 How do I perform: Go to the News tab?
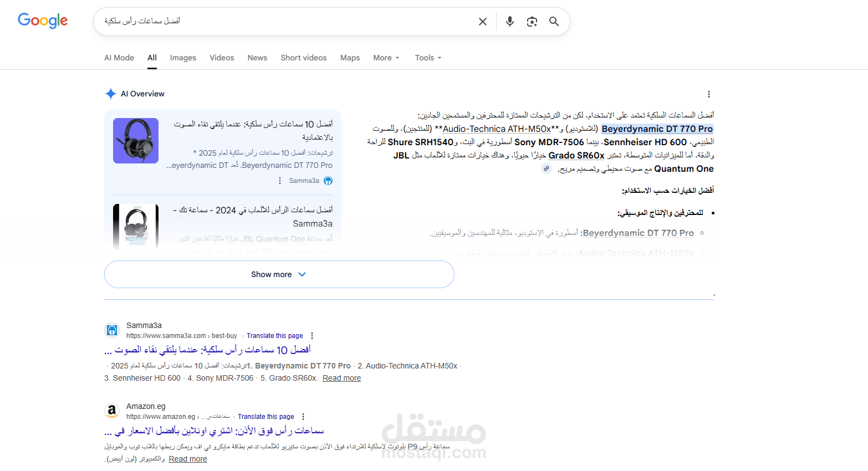click(257, 58)
